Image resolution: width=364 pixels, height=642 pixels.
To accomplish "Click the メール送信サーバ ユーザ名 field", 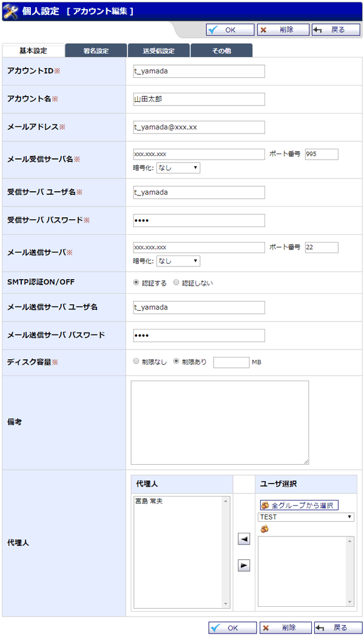I will [199, 308].
